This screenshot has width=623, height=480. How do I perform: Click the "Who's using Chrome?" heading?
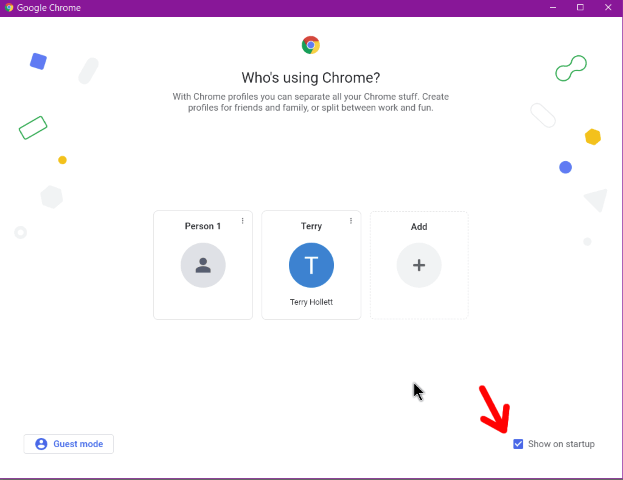point(311,77)
